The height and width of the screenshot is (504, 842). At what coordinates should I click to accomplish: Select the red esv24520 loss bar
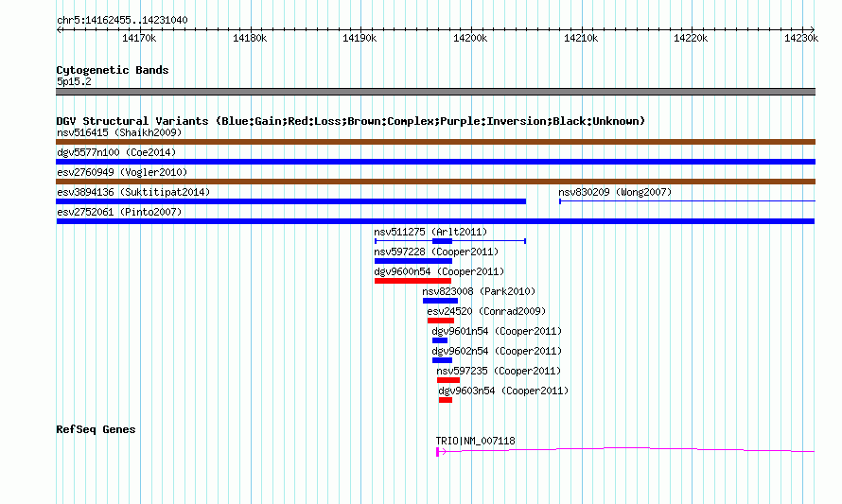point(441,321)
